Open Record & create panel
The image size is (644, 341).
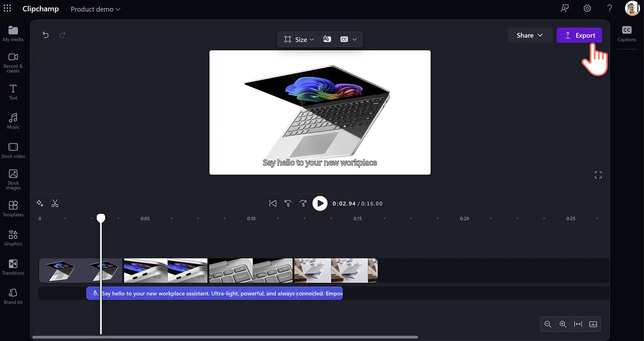(x=13, y=63)
